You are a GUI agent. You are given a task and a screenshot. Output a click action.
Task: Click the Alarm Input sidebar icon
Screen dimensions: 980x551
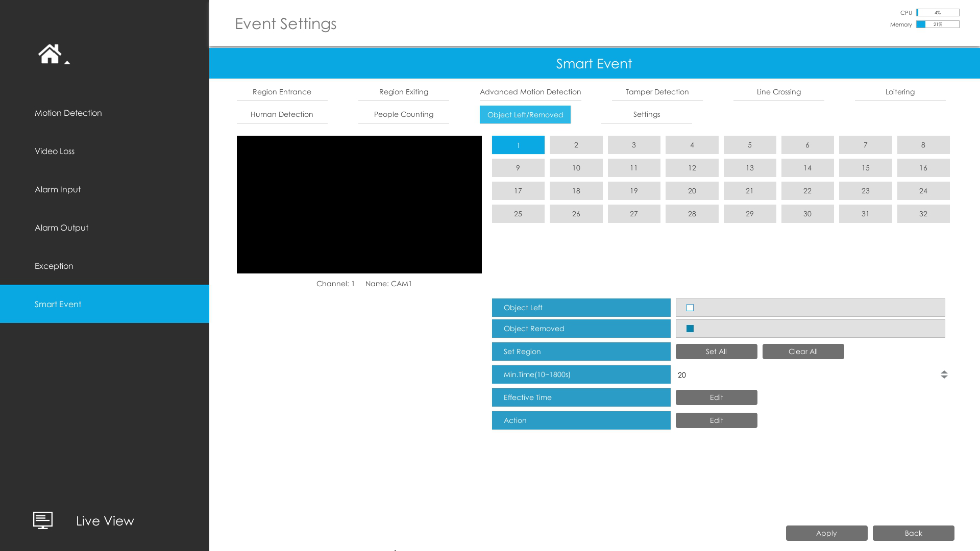58,189
